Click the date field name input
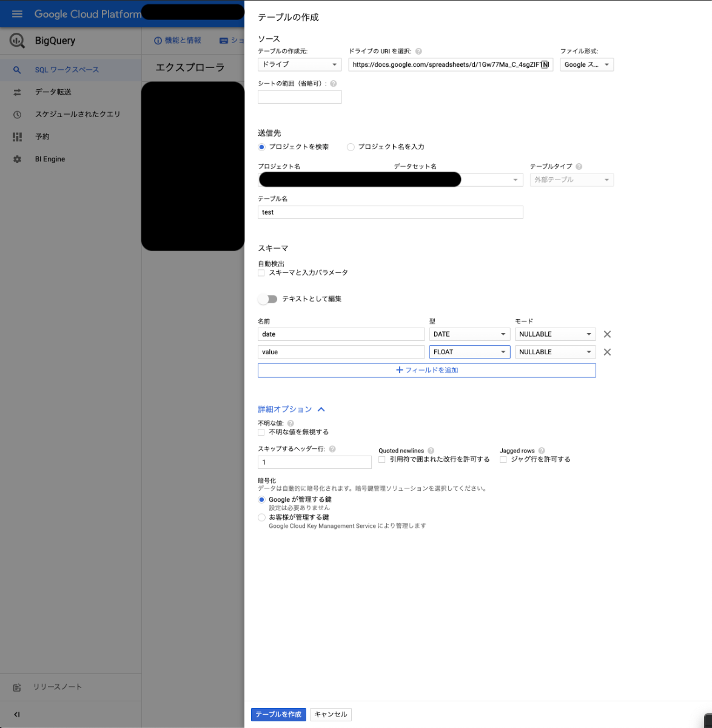The image size is (712, 728). pyautogui.click(x=341, y=334)
